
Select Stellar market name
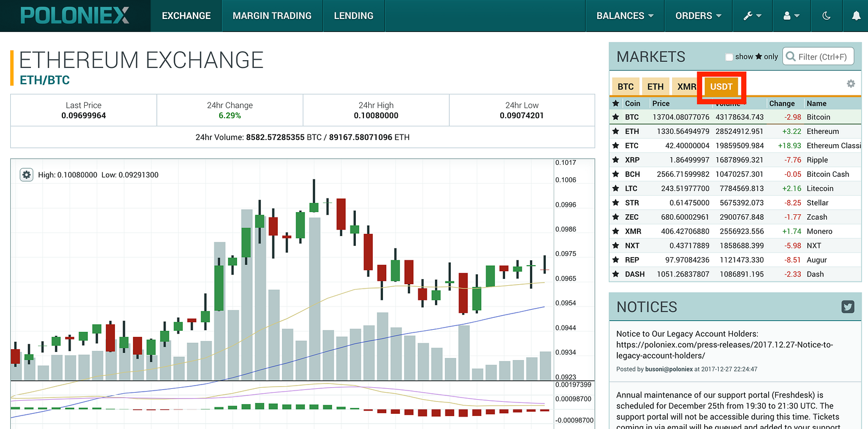[x=818, y=203]
